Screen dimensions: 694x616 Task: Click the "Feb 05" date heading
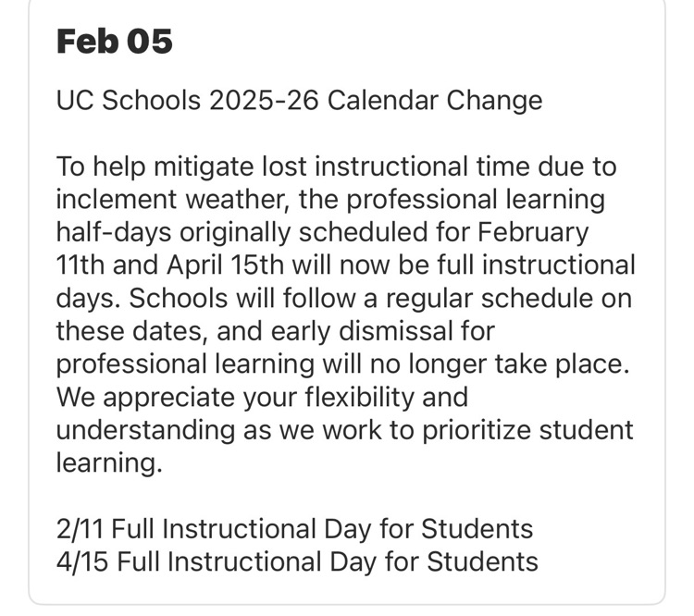point(115,42)
